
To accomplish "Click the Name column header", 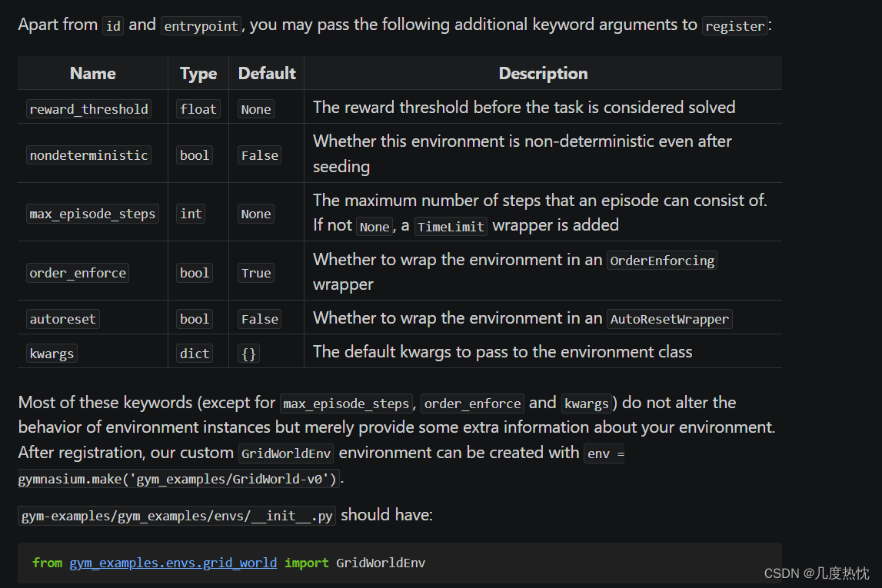I will (92, 74).
